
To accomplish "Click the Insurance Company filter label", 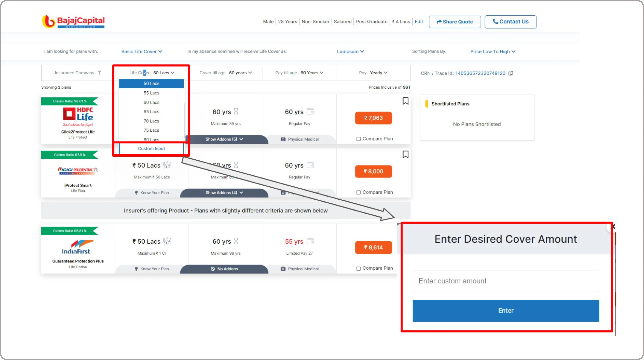I will [74, 73].
